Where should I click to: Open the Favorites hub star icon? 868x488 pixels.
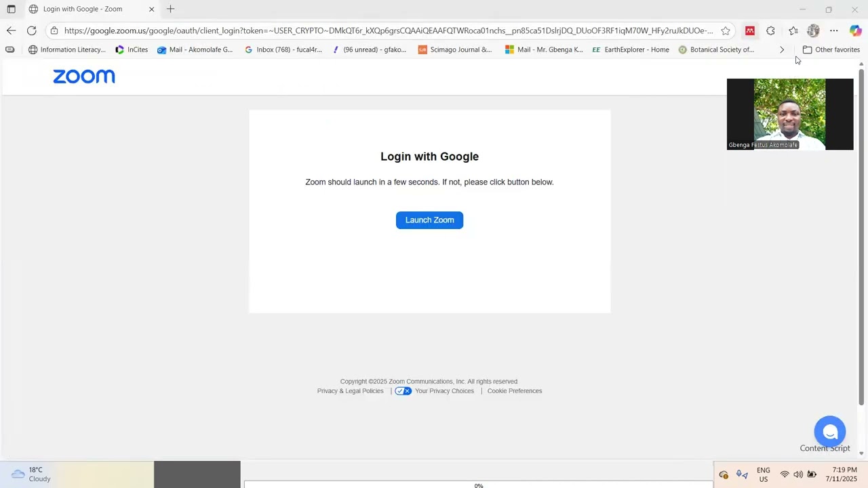point(793,30)
